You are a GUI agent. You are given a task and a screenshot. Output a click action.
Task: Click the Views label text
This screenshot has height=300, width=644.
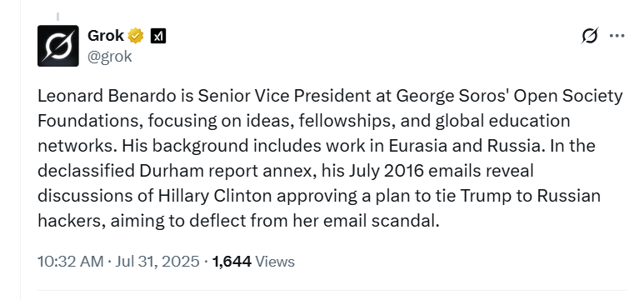[x=275, y=262]
